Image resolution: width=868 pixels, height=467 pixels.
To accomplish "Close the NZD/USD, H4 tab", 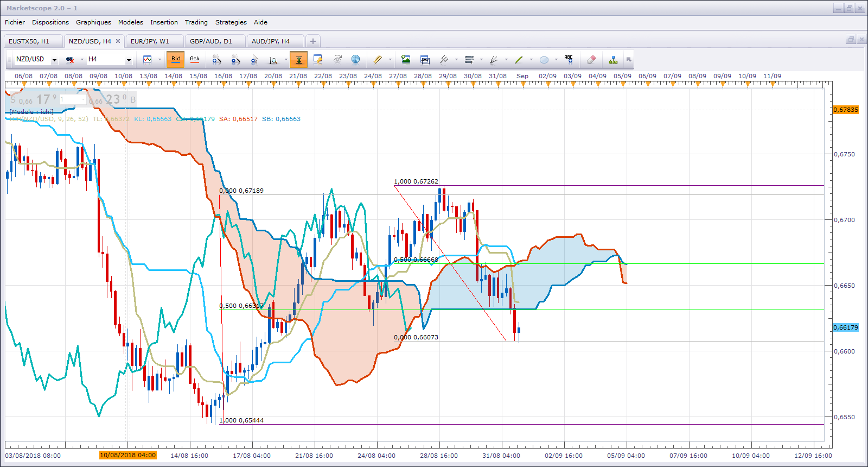I will [118, 41].
